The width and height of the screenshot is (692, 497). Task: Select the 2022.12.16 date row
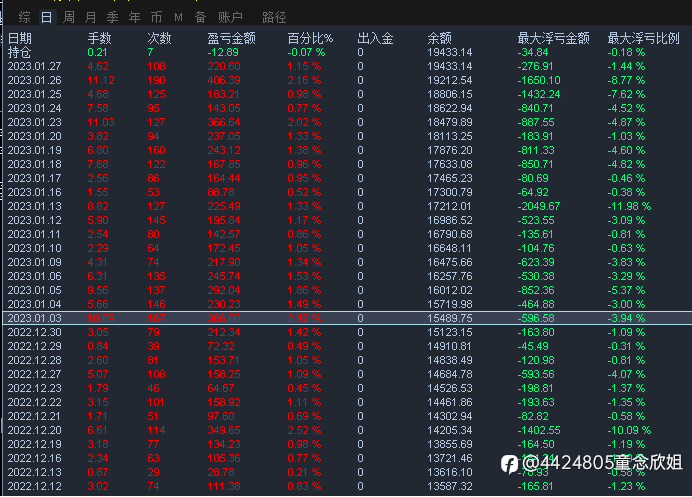pyautogui.click(x=347, y=458)
